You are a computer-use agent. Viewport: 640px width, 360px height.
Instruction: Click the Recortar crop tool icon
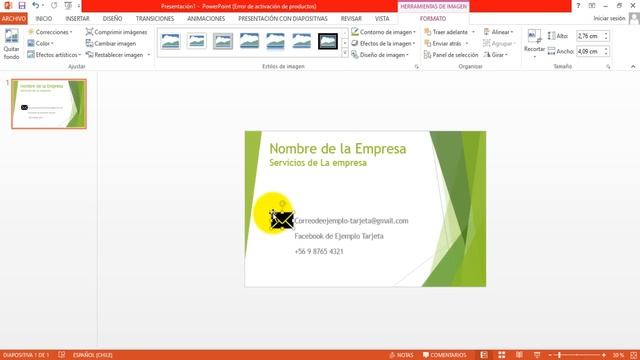point(534,36)
